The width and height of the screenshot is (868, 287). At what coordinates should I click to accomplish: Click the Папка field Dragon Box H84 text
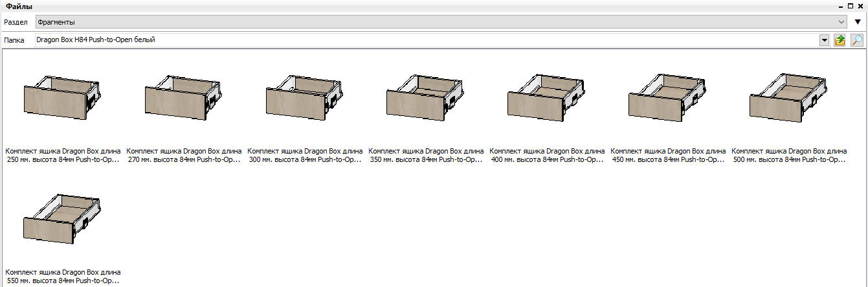(96, 40)
